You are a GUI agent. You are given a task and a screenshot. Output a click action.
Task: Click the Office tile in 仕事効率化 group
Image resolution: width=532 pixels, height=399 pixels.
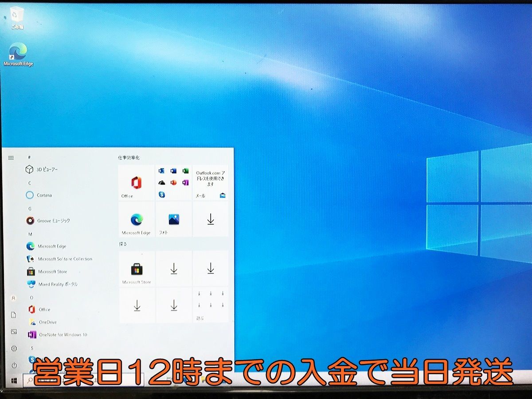point(137,182)
